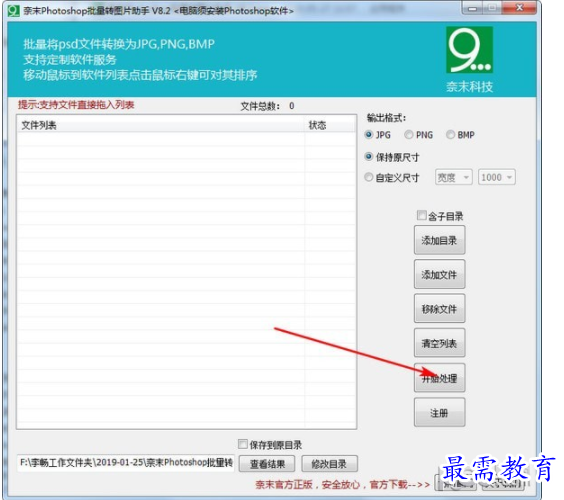
Task: Close the window with X button
Action: [x=519, y=8]
